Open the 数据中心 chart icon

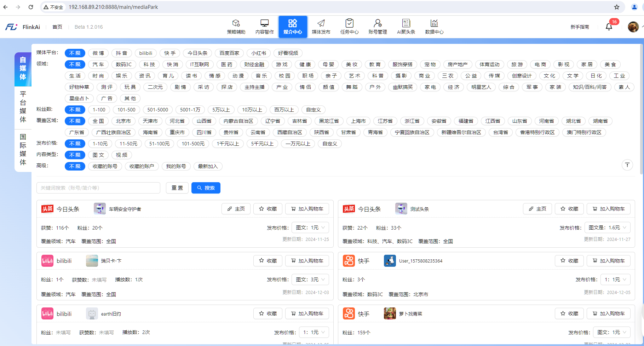coord(434,23)
